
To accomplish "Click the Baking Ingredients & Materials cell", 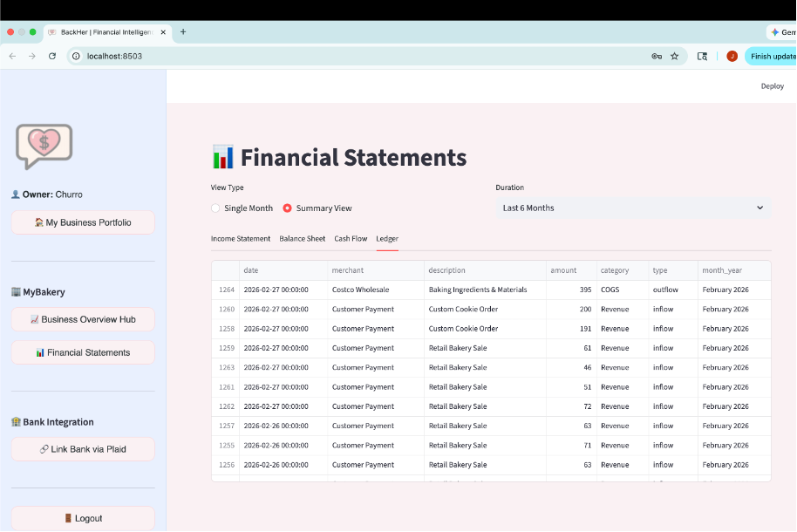I will 485,290.
